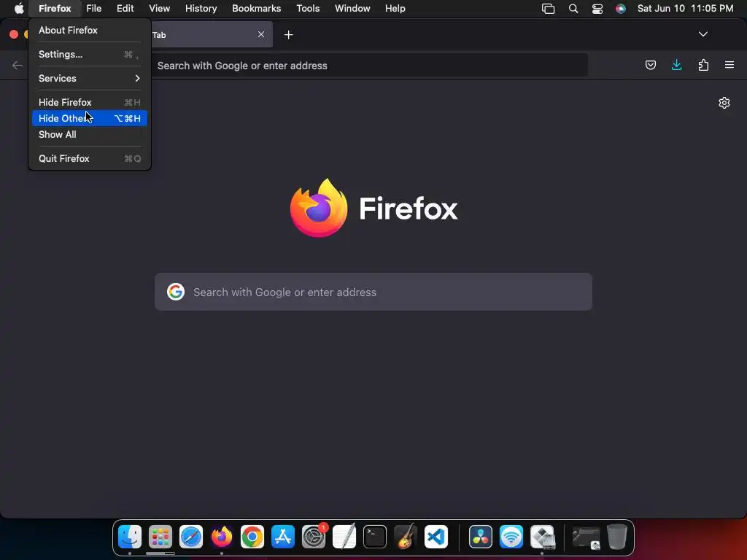Open the Edit menu
The image size is (747, 560).
(x=125, y=8)
